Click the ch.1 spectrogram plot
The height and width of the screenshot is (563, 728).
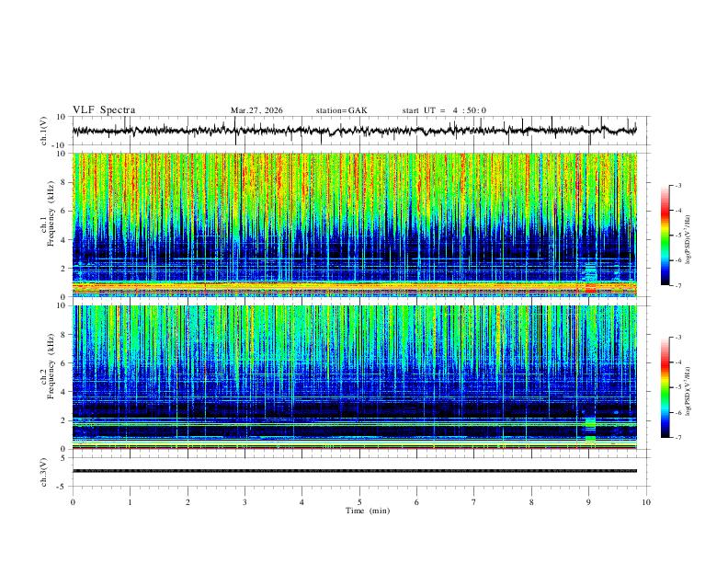354,224
